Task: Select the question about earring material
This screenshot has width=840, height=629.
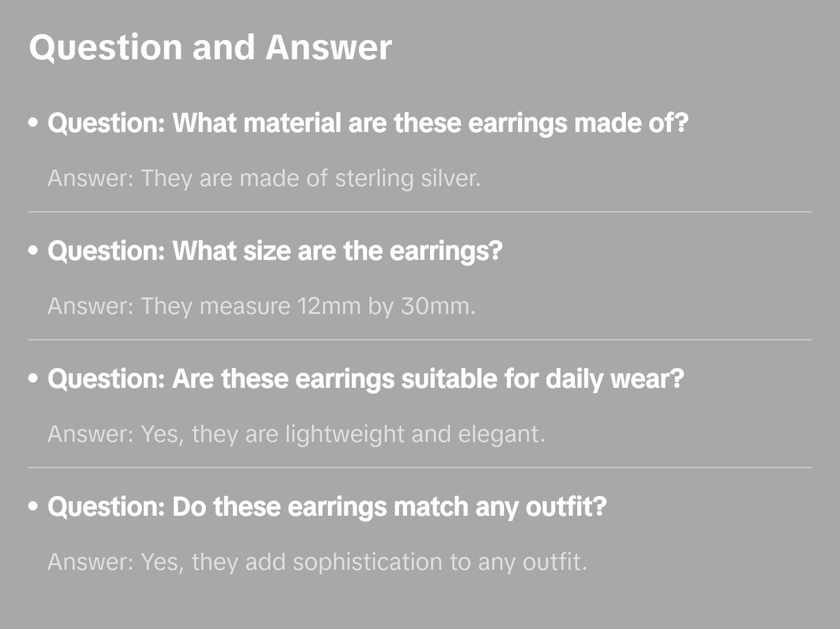Action: 367,123
